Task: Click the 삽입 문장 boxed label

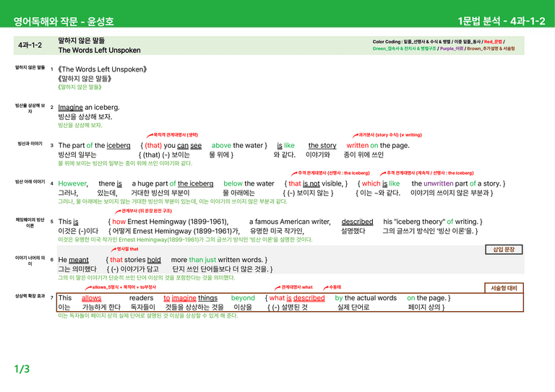Action: click(504, 250)
